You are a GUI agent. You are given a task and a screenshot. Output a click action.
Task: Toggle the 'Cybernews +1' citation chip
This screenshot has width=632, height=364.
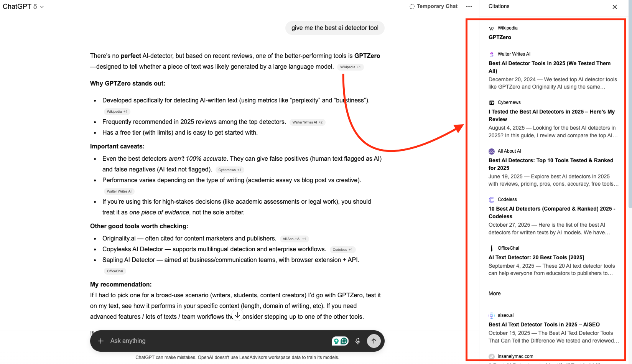click(229, 170)
